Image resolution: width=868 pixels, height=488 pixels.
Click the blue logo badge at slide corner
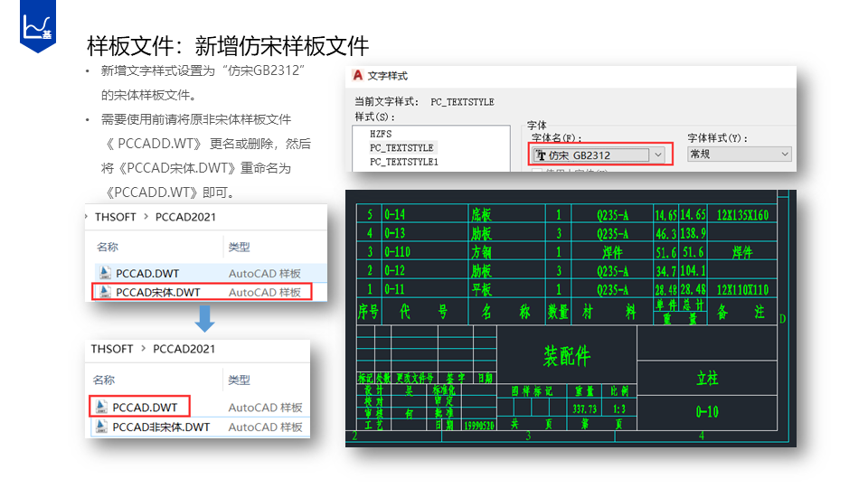coord(38,26)
